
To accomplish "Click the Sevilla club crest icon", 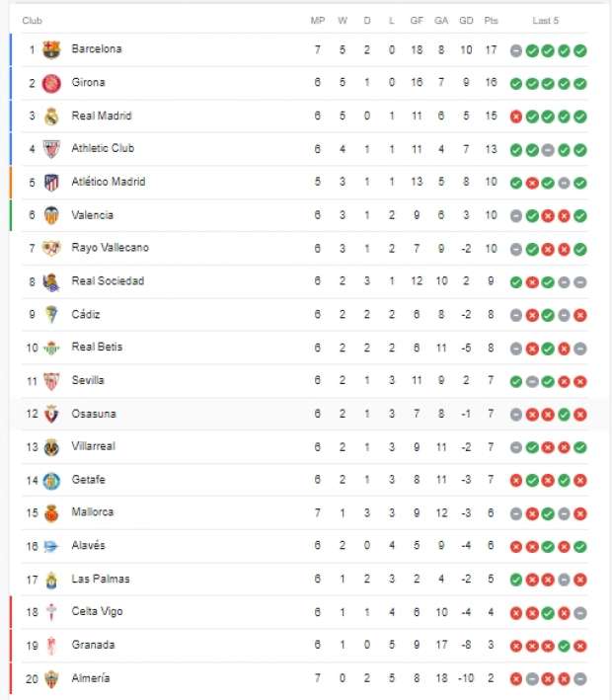I will 51,381.
